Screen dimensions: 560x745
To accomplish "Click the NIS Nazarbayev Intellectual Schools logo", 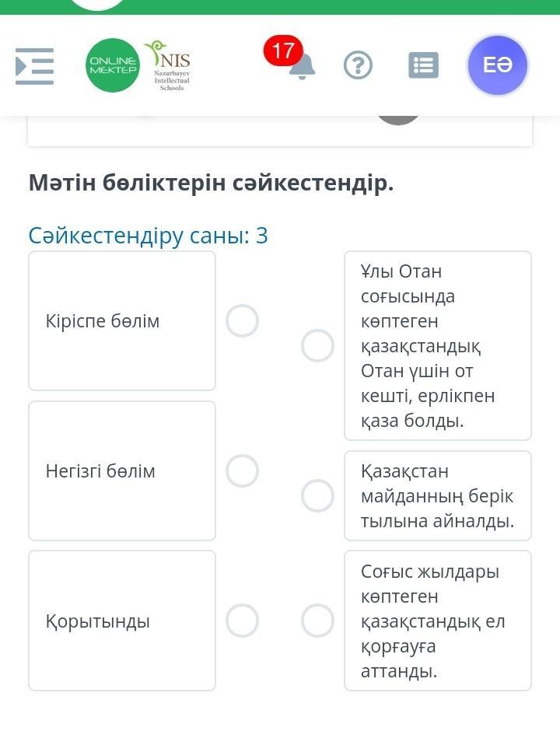I will click(169, 65).
